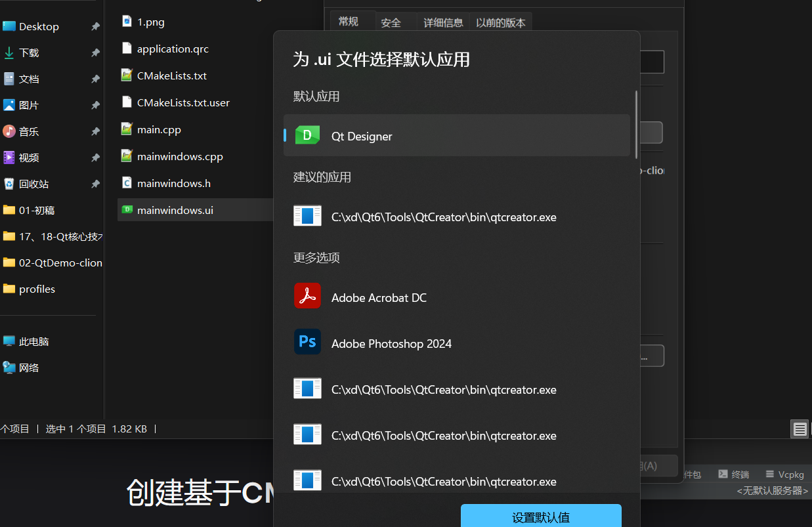Viewport: 812px width, 527px height.
Task: Choose Adobe Photoshop 2024 from the list
Action: click(457, 343)
